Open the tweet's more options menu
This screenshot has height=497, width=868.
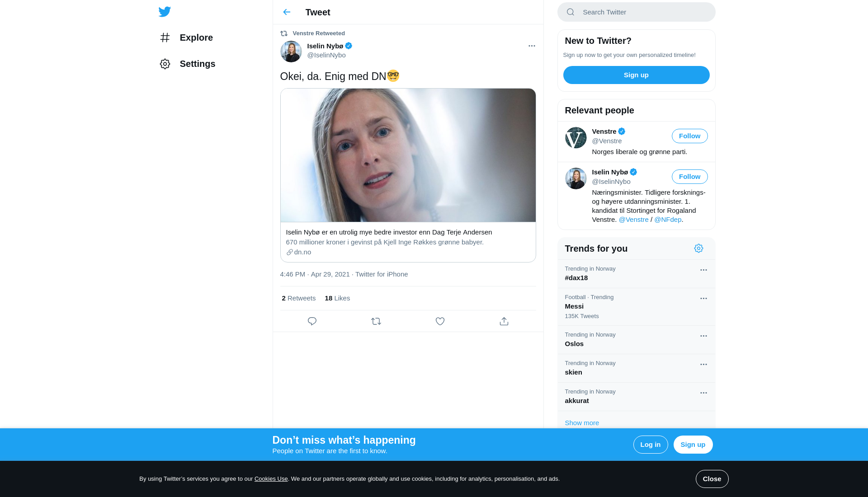tap(532, 46)
